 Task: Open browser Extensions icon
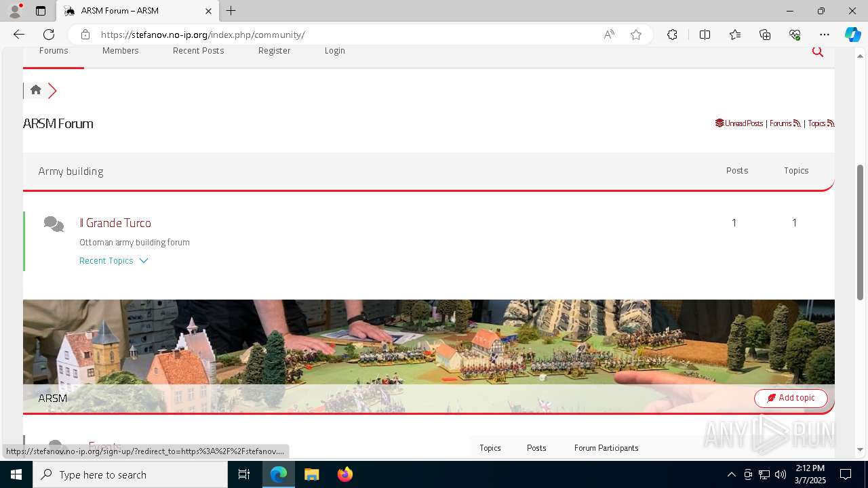(x=672, y=35)
